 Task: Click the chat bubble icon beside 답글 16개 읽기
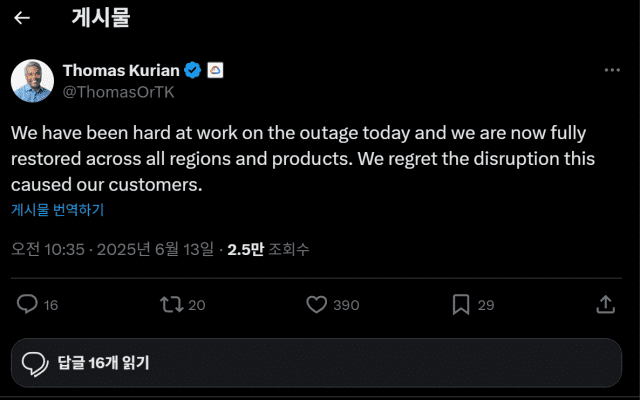35,362
